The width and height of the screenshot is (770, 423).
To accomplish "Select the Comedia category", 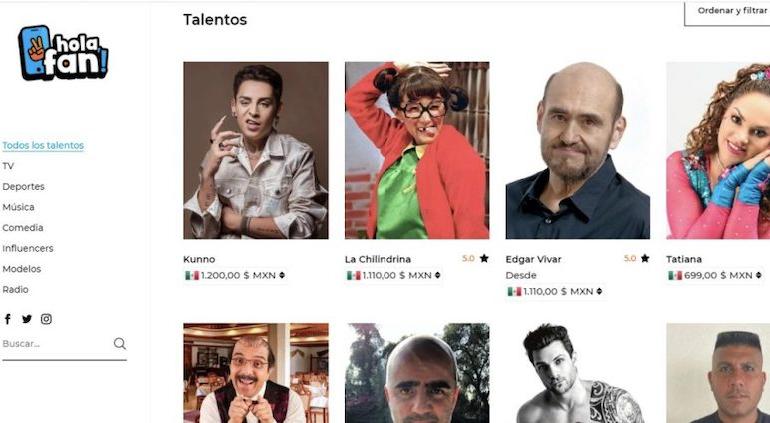I will (23, 228).
